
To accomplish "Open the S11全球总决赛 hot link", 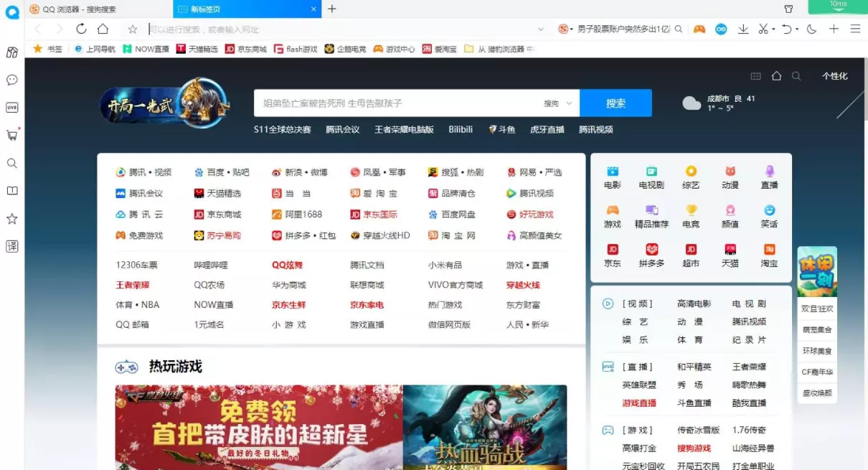I will [283, 130].
